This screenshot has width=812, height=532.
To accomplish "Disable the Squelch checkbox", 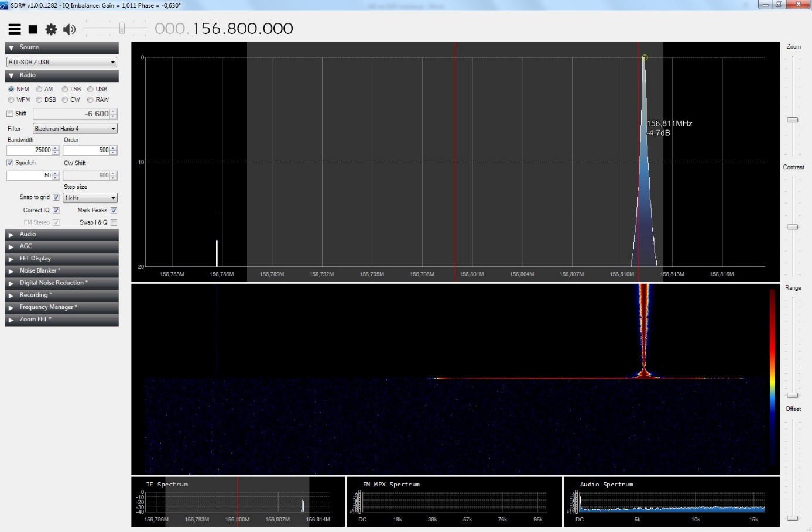I will (10, 163).
